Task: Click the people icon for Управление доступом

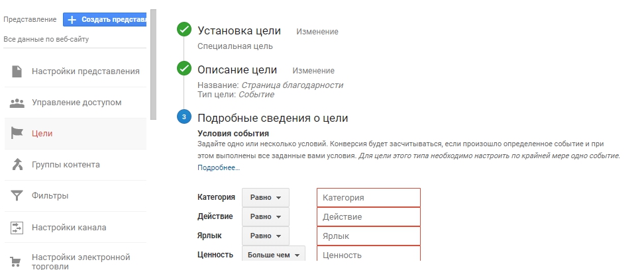Action: click(x=17, y=103)
